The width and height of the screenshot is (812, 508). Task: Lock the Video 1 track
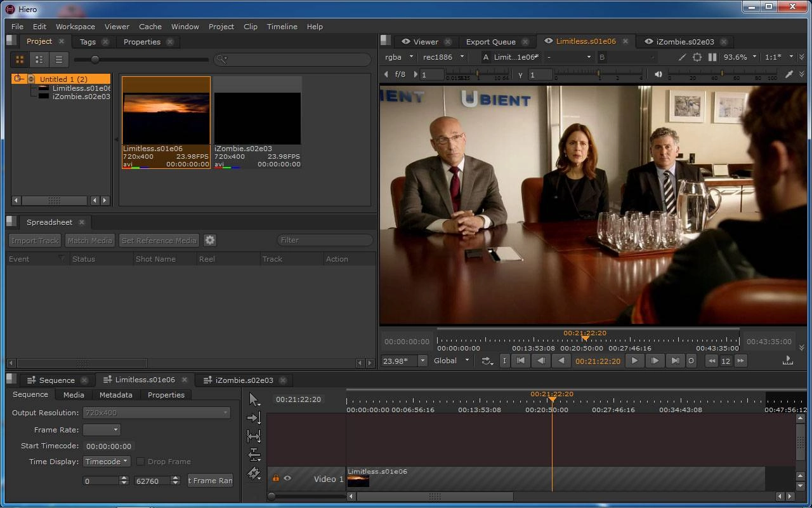click(x=276, y=478)
